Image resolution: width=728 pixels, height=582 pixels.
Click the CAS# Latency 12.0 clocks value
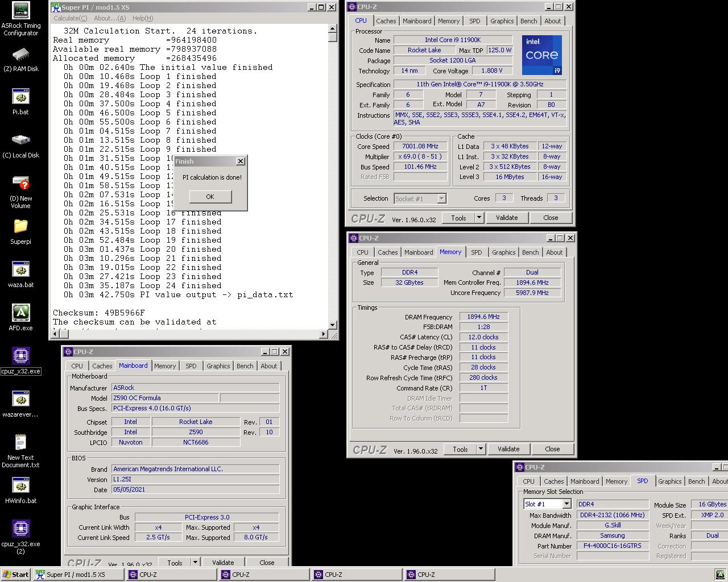pos(483,337)
